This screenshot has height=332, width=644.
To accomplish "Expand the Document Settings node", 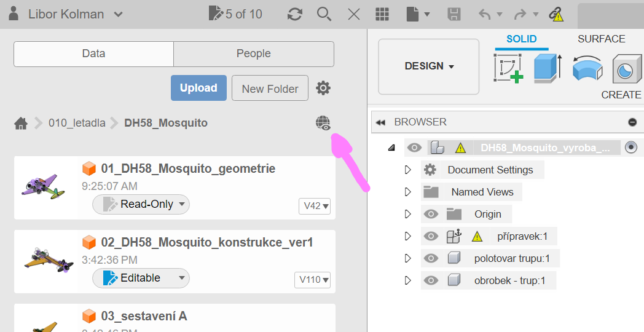I will coord(407,170).
